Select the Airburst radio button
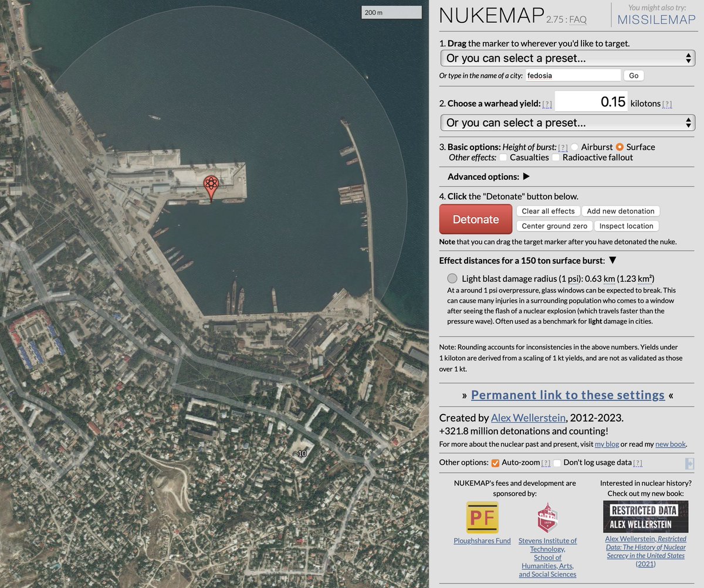 tap(575, 147)
